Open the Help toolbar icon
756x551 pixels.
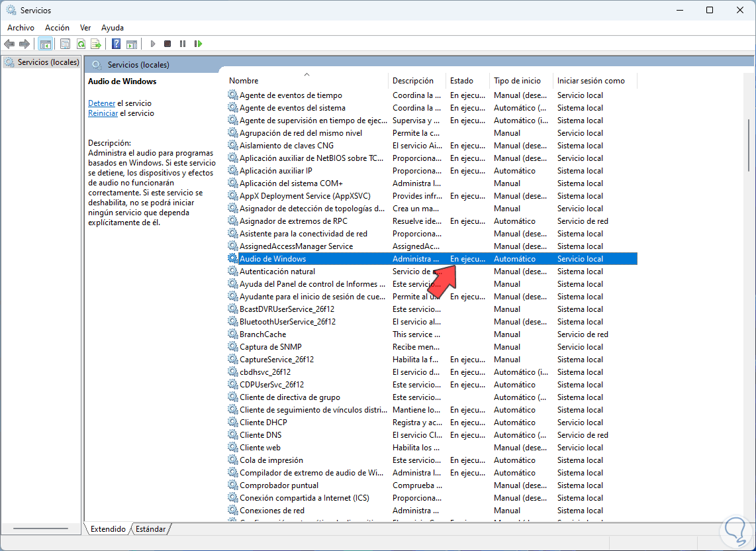pos(117,44)
